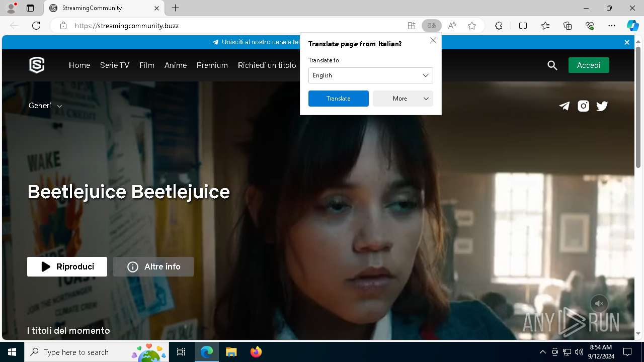Click the volume speaker tray icon
This screenshot has width=644, height=362.
[x=579, y=352]
